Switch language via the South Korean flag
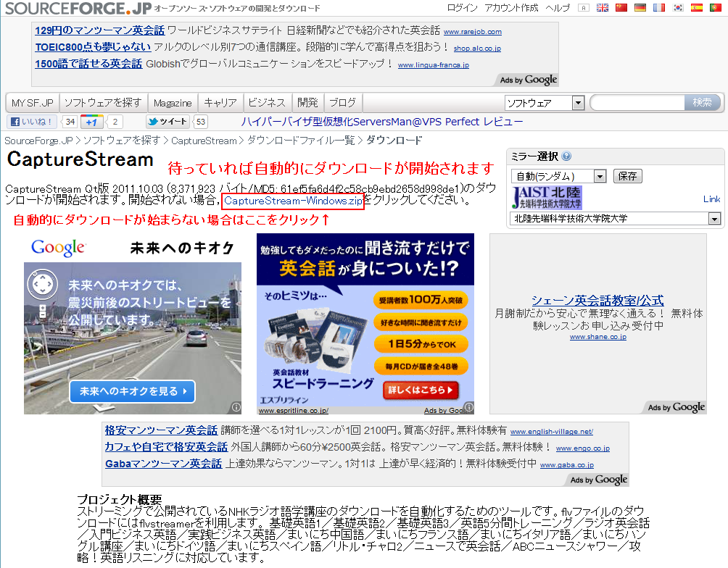The width and height of the screenshot is (728, 568). [678, 7]
